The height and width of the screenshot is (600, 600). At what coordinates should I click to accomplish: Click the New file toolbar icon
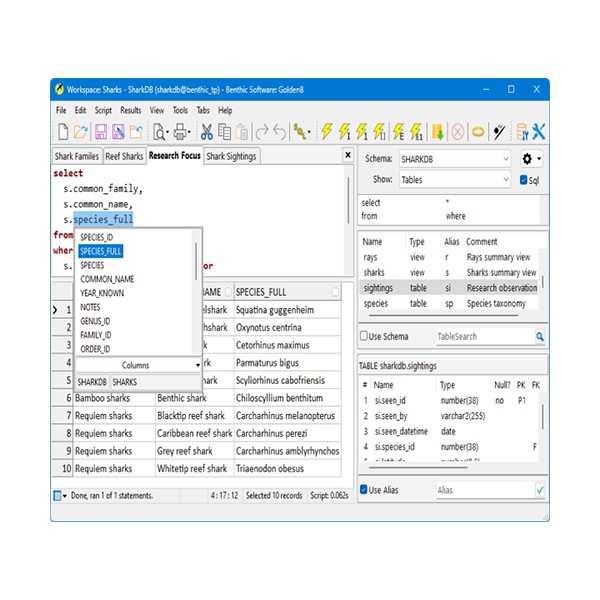[63, 131]
